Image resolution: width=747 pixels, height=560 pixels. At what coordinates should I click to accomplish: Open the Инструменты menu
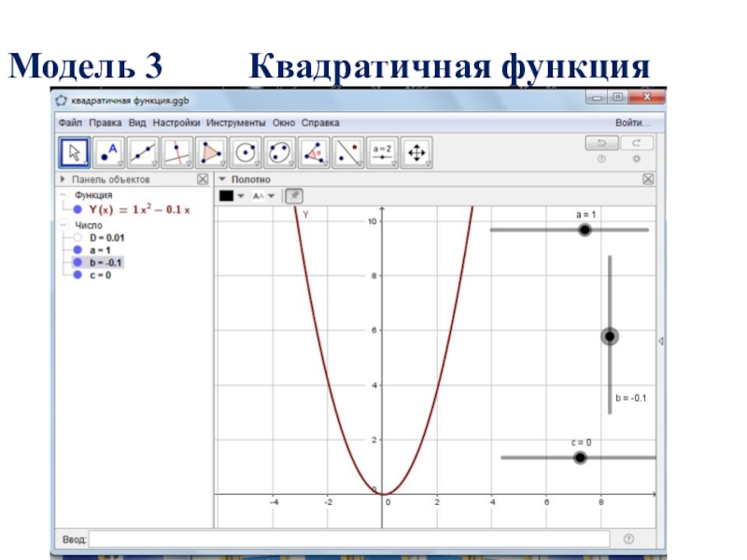[236, 123]
